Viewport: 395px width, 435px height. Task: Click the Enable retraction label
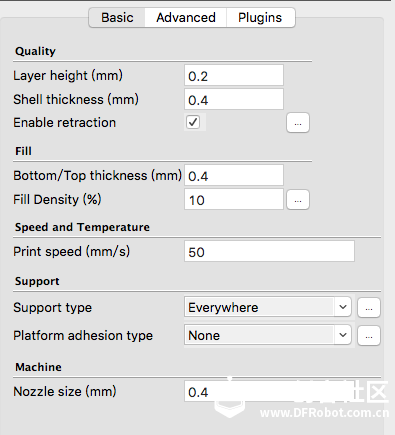pyautogui.click(x=65, y=123)
